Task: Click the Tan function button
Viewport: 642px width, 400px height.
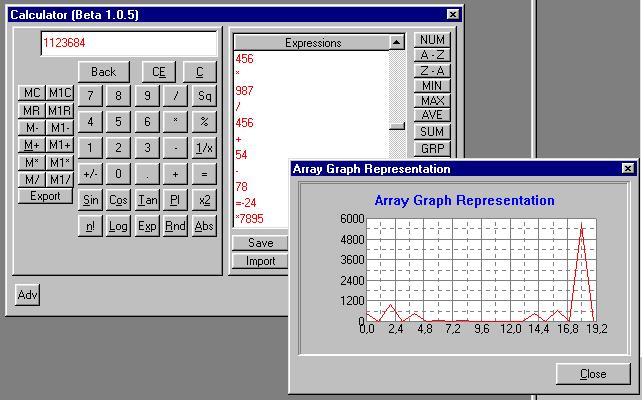Action: [x=147, y=200]
